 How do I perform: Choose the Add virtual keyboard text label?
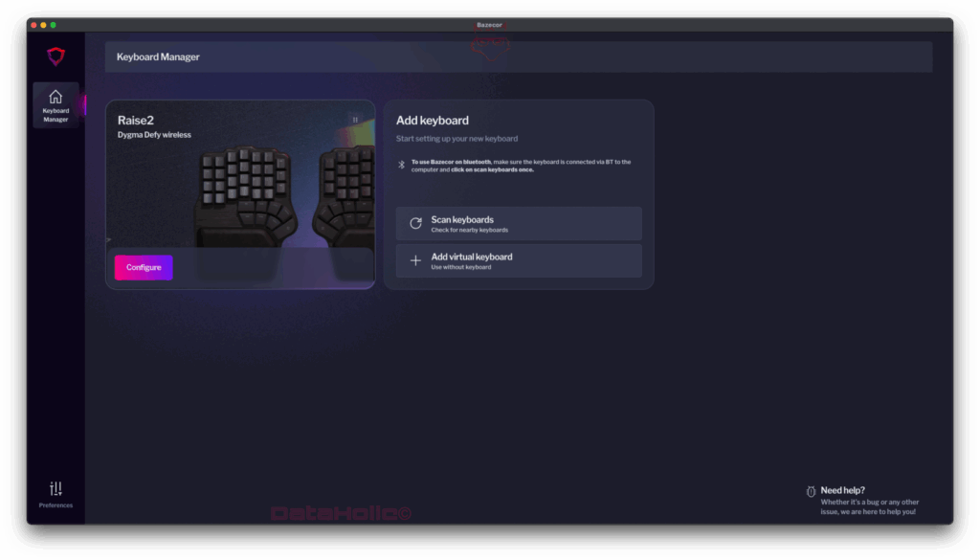(x=471, y=257)
